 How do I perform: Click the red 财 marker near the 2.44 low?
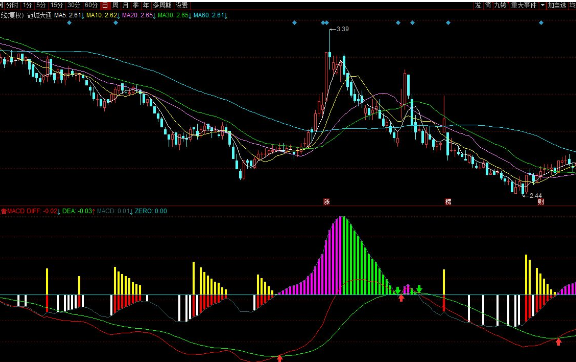click(540, 202)
